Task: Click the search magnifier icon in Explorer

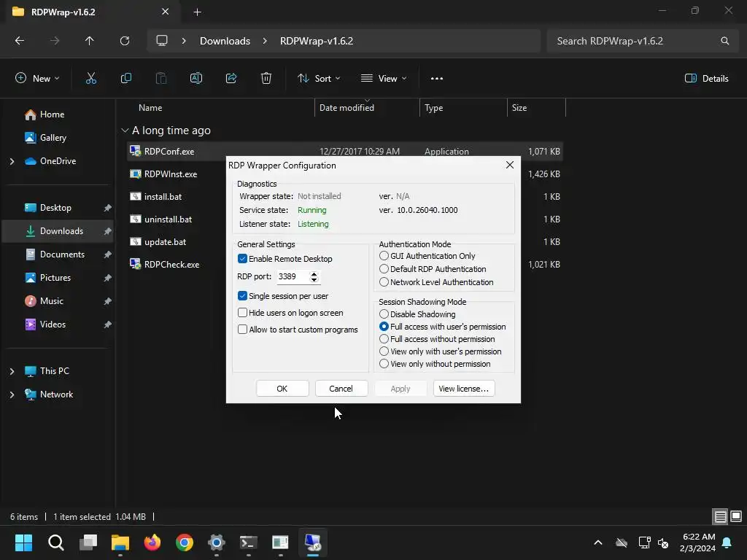Action: (x=724, y=41)
